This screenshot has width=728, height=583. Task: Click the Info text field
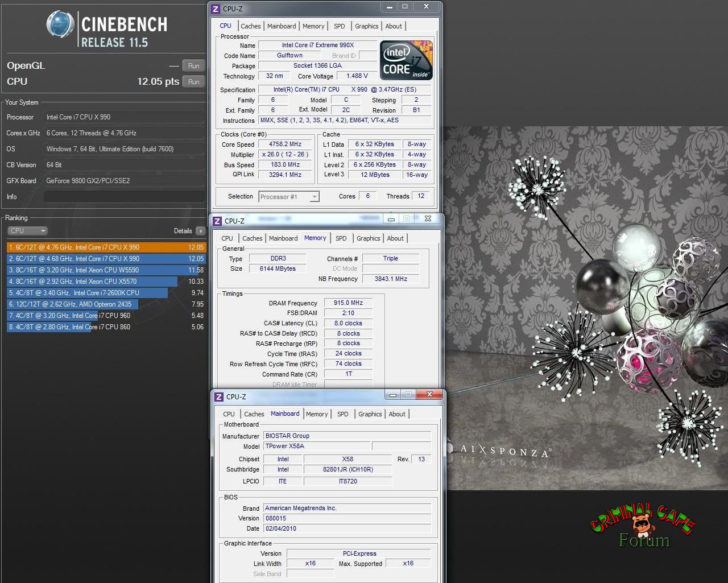coord(124,197)
